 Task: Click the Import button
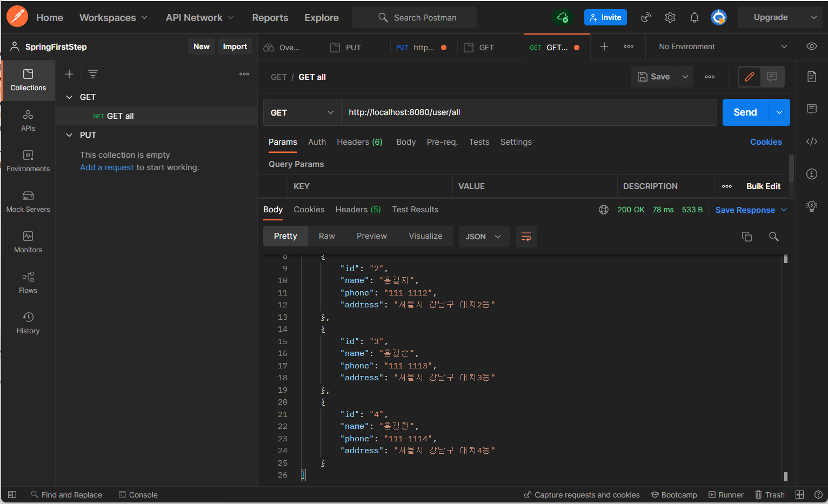(235, 46)
